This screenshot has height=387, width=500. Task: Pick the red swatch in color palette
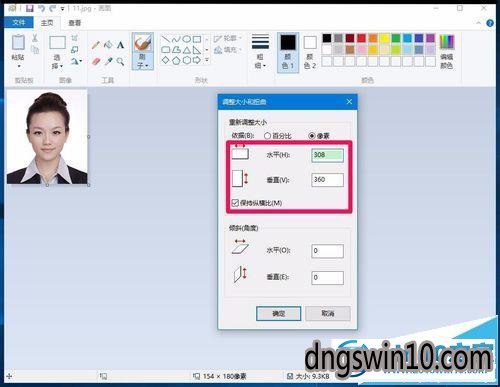[361, 38]
